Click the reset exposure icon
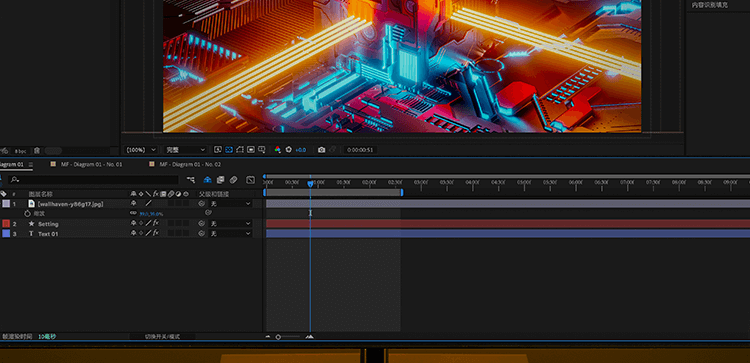Image resolution: width=750 pixels, height=363 pixels. click(x=288, y=150)
